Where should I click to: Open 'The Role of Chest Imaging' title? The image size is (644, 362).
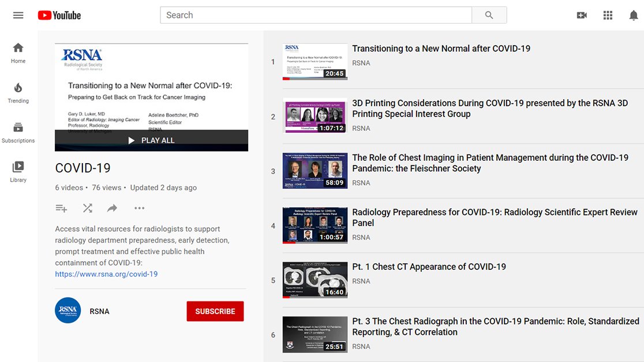click(x=491, y=163)
